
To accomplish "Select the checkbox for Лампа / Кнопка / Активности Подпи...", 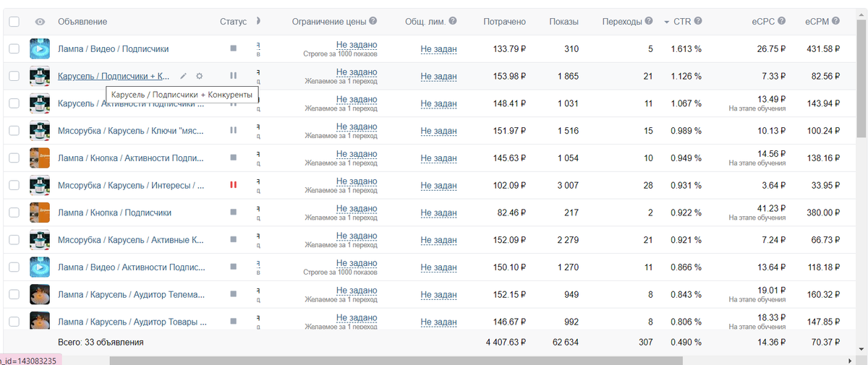I will click(x=14, y=158).
